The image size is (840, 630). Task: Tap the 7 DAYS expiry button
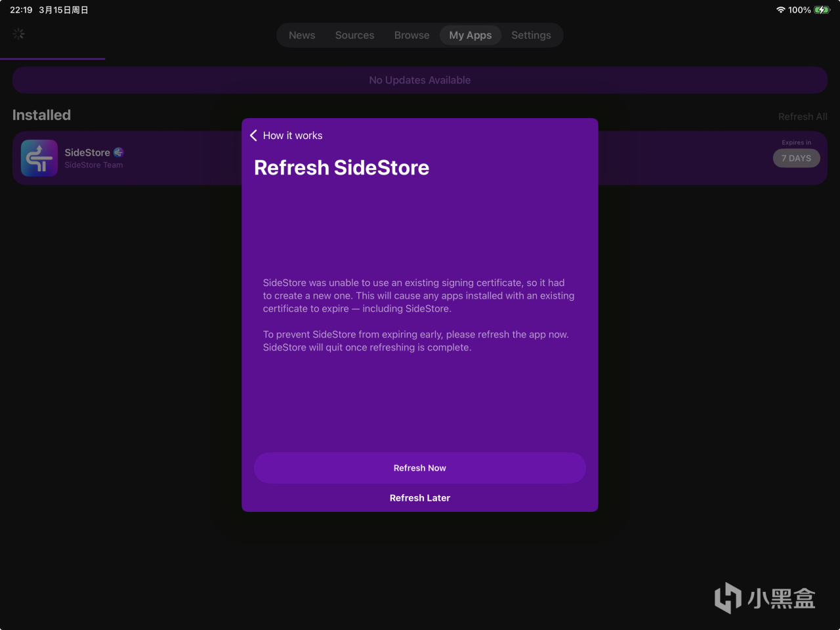click(x=796, y=158)
